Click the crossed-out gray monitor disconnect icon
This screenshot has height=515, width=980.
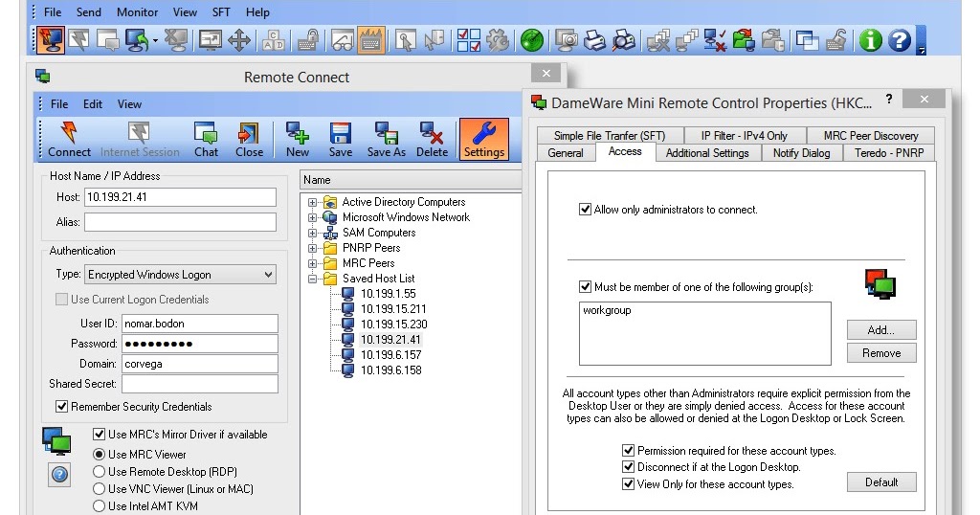177,40
